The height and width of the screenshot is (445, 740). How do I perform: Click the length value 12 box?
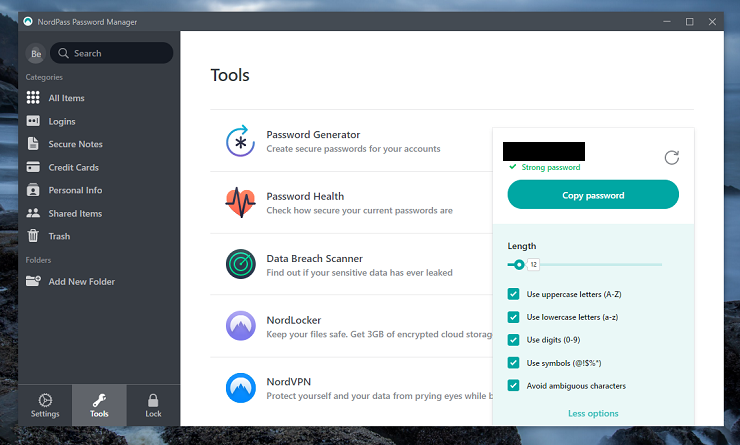pyautogui.click(x=533, y=264)
